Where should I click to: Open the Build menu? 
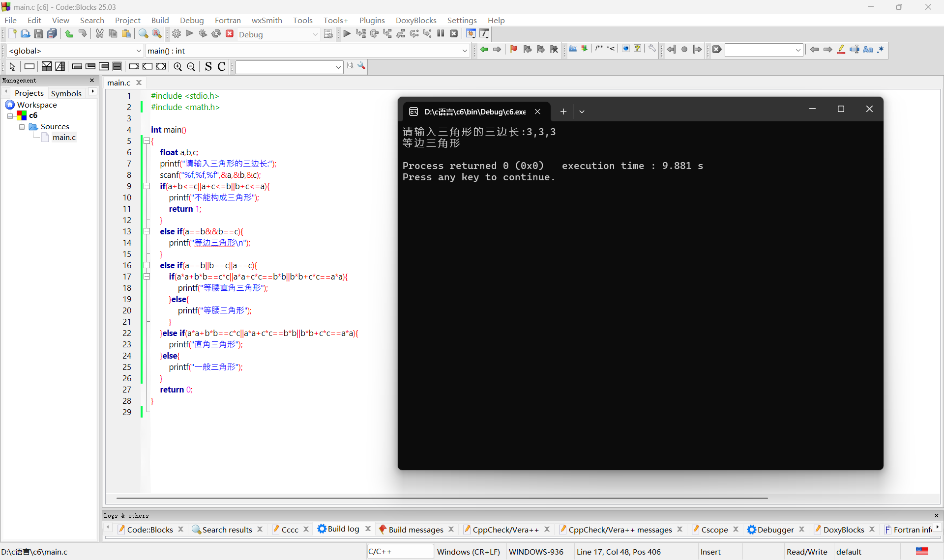[160, 20]
